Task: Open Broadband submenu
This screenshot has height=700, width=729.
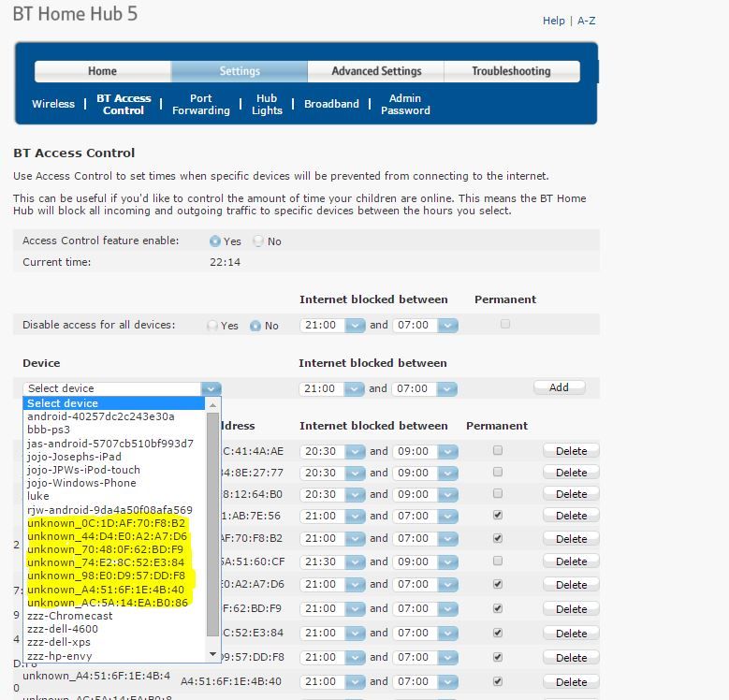Action: [x=331, y=104]
